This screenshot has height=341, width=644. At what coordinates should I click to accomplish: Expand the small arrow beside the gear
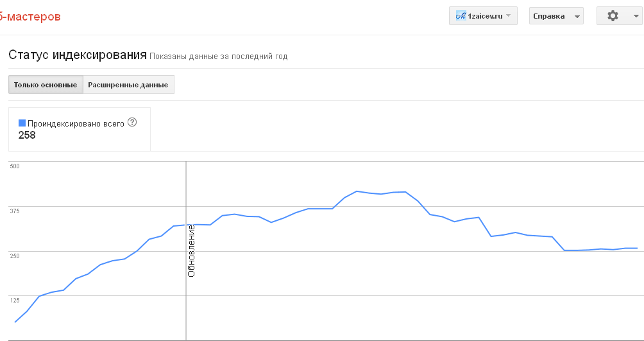click(632, 17)
